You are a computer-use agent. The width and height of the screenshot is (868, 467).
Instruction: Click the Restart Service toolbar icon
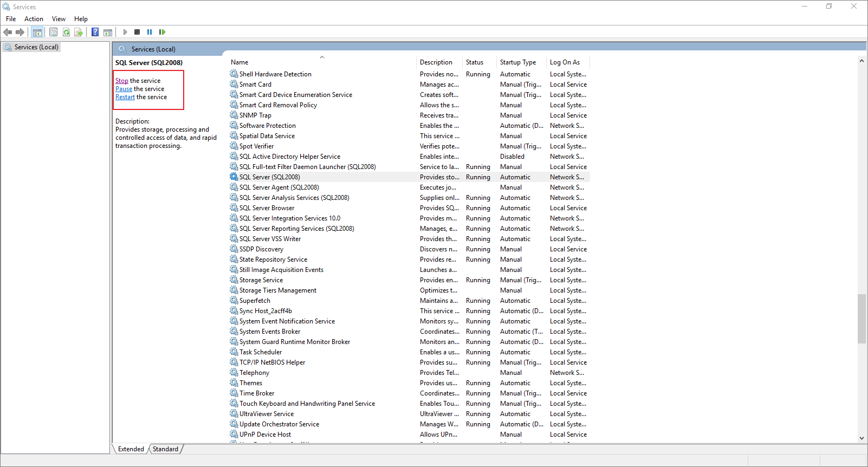point(162,32)
